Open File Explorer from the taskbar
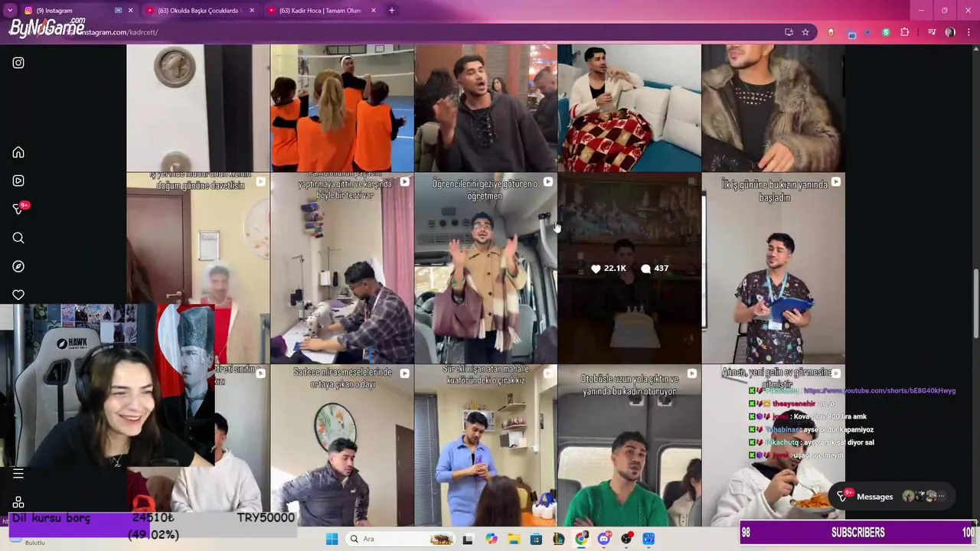Viewport: 980px width, 551px height. click(x=513, y=539)
